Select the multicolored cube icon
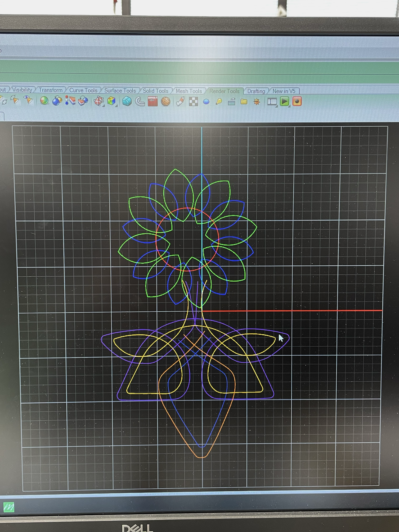The height and width of the screenshot is (532, 399). 111,101
